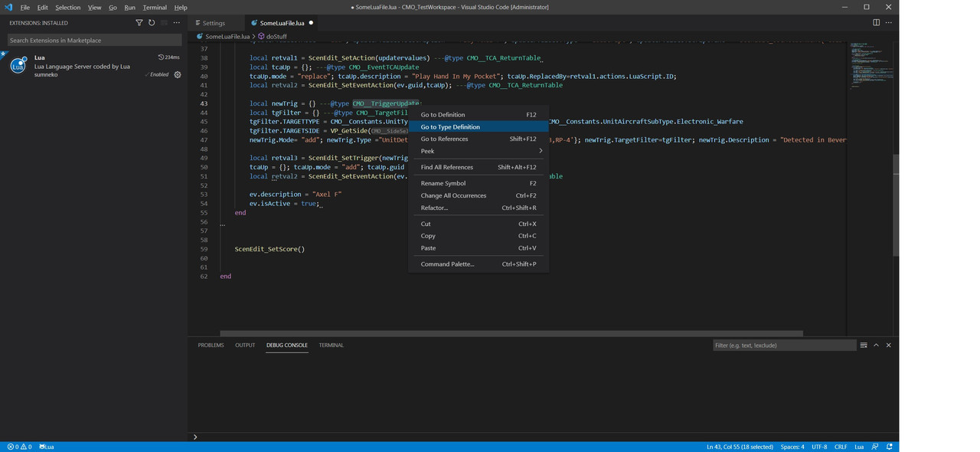Open the Run menu
Viewport: 980px width, 452px height.
tap(129, 7)
